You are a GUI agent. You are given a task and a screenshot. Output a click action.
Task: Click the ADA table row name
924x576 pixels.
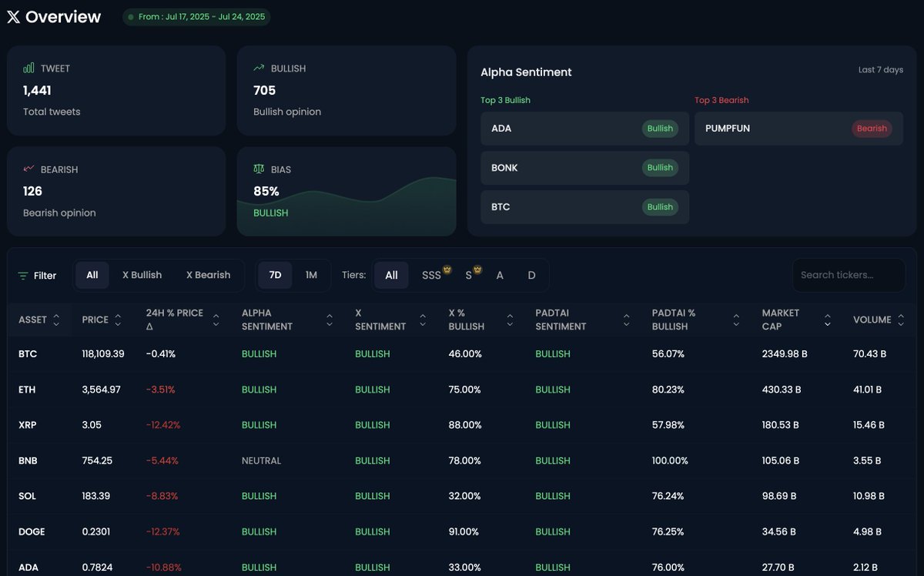click(28, 568)
